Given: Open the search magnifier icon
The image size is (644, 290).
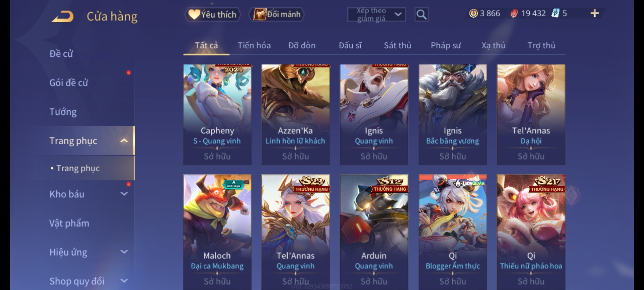Looking at the screenshot, I should (421, 15).
